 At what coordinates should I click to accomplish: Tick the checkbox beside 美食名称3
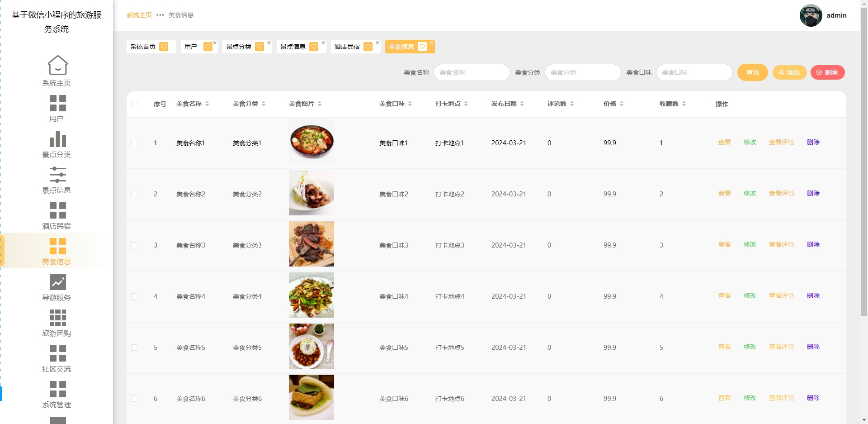tap(134, 245)
